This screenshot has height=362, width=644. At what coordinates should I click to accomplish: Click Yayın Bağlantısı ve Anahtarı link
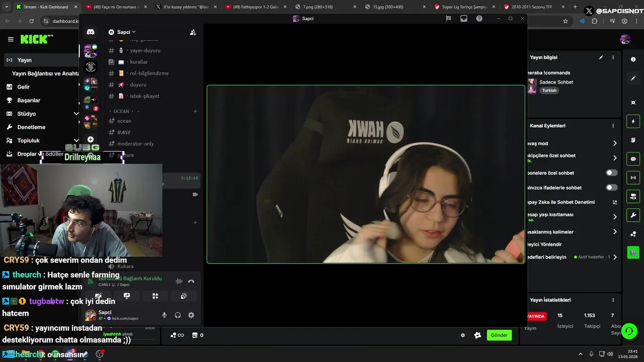point(45,73)
